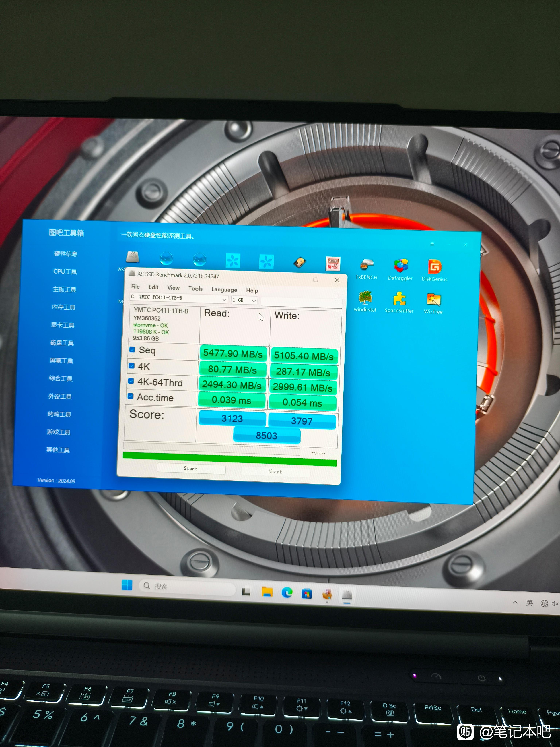Click the thin grey progress bar above green bar
This screenshot has width=560, height=747.
tap(211, 448)
